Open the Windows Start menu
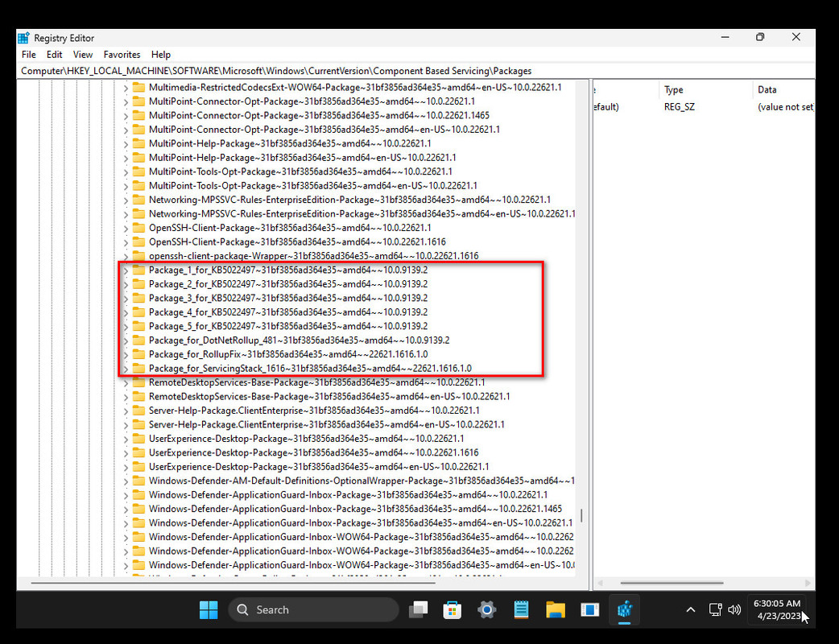This screenshot has width=839, height=644. click(x=209, y=609)
